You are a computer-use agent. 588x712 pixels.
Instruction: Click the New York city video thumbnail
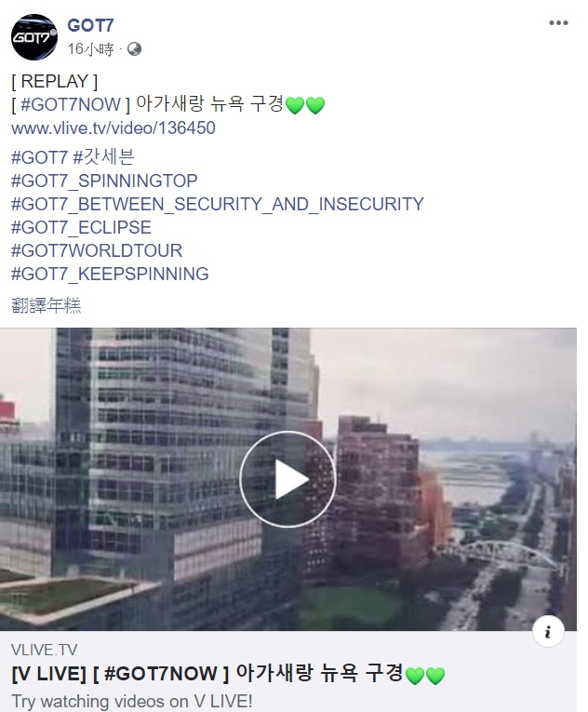click(x=288, y=479)
